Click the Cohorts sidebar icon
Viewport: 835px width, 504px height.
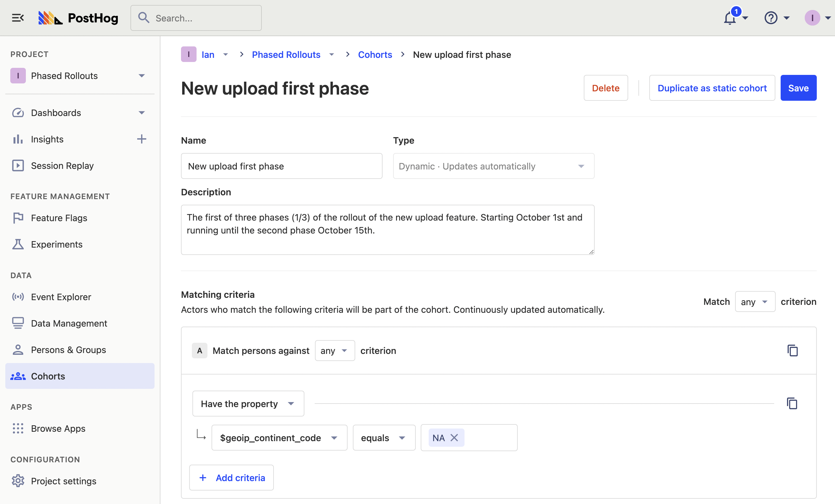17,376
